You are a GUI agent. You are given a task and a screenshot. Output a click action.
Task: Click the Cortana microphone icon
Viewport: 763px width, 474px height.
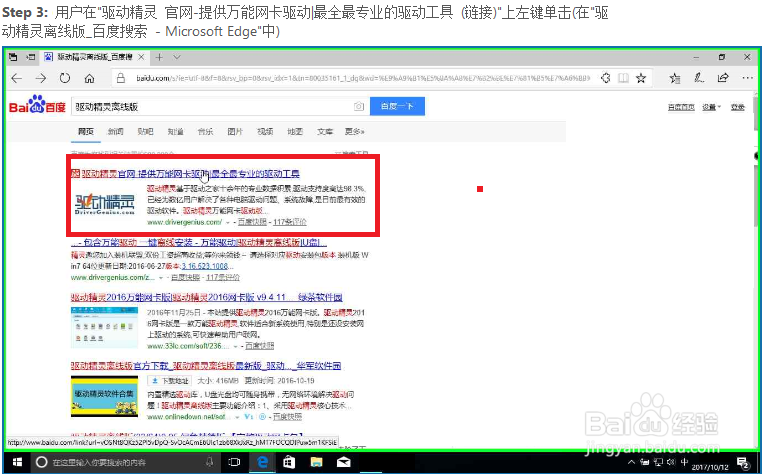[209, 462]
